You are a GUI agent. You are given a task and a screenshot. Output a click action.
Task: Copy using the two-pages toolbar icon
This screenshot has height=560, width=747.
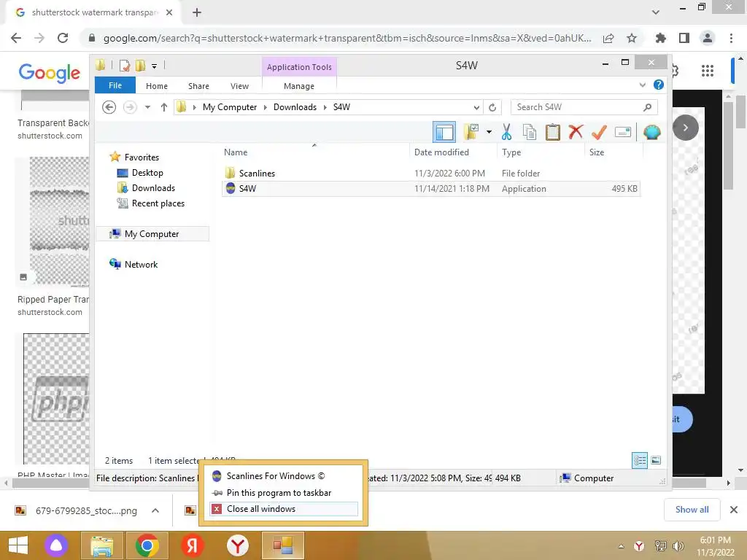click(530, 132)
